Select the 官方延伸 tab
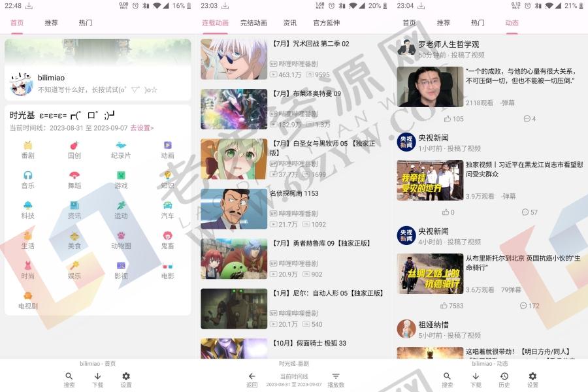 point(326,23)
